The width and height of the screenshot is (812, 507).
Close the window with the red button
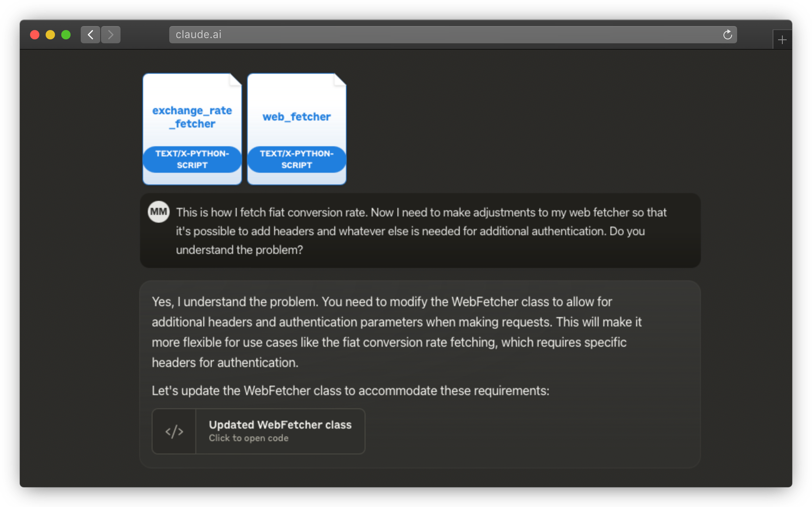click(35, 35)
